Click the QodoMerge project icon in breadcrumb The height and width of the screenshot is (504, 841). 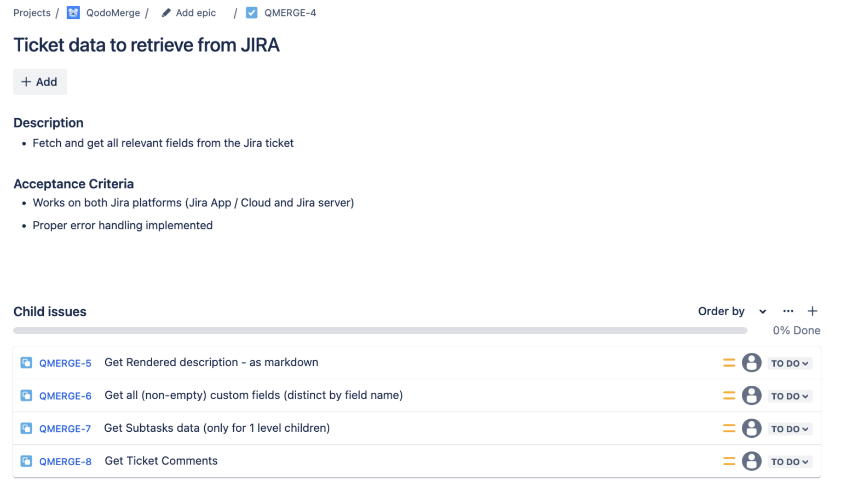[x=73, y=13]
